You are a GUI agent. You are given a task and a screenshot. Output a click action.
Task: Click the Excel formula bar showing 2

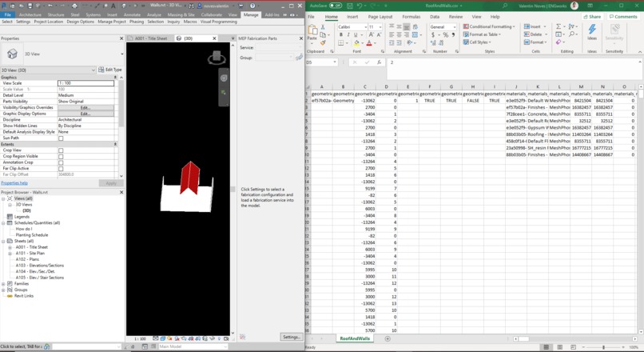[x=514, y=69]
